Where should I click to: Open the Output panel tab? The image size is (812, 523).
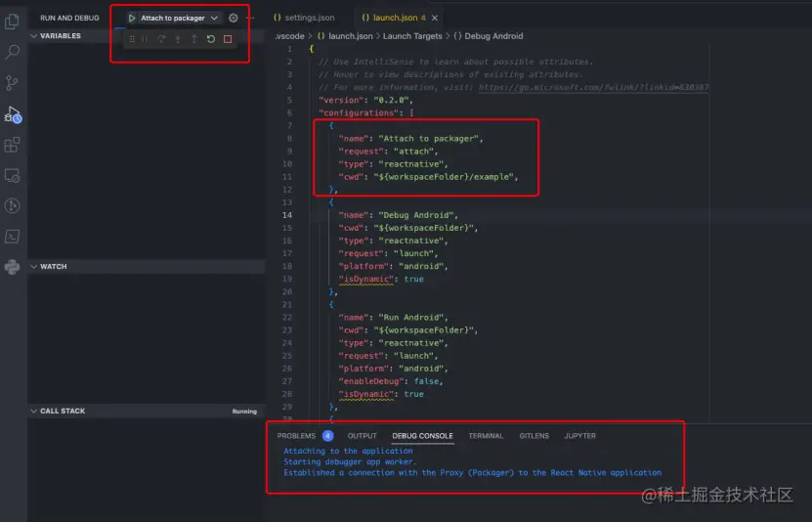pyautogui.click(x=362, y=436)
